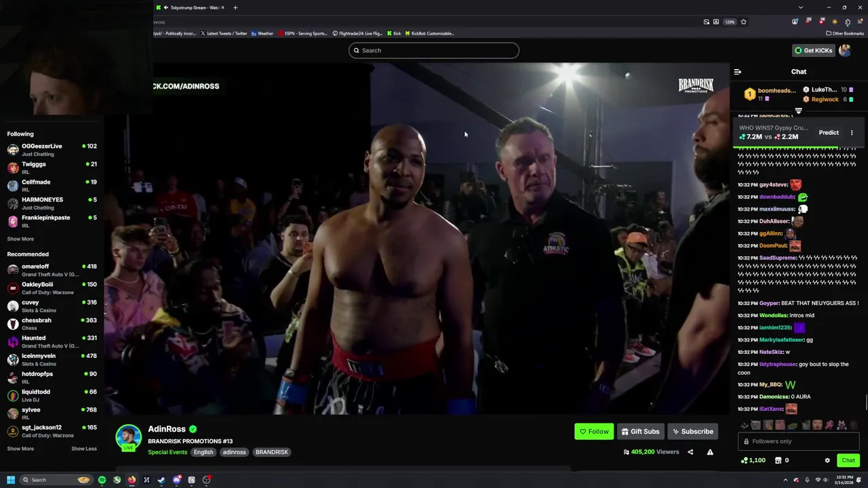Screen dimensions: 868x488
Task: Open Other Bookmarks folder
Action: [845, 33]
